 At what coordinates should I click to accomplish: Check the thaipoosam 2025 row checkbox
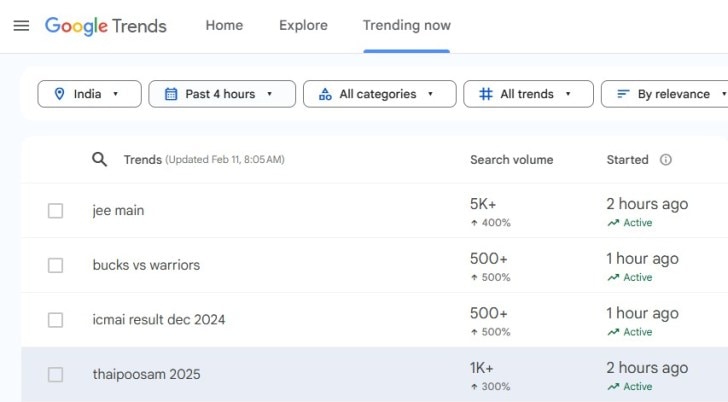pos(55,375)
